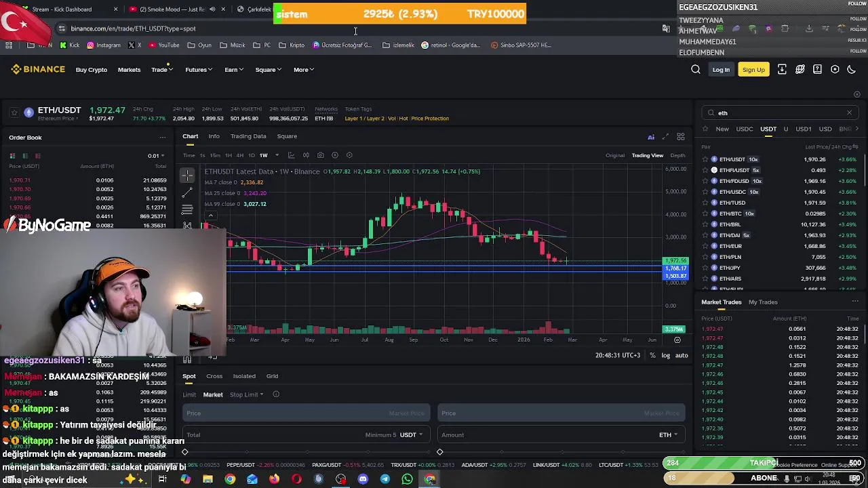Click the Binance logo
The height and width of the screenshot is (488, 868).
38,69
